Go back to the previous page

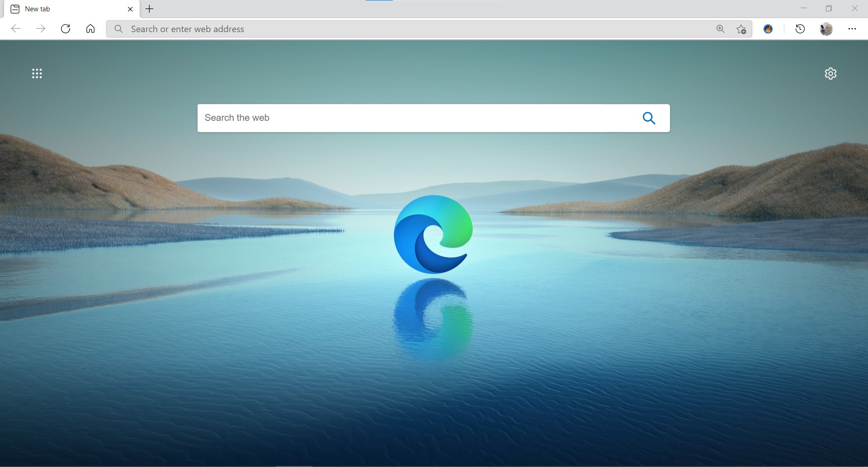point(16,29)
